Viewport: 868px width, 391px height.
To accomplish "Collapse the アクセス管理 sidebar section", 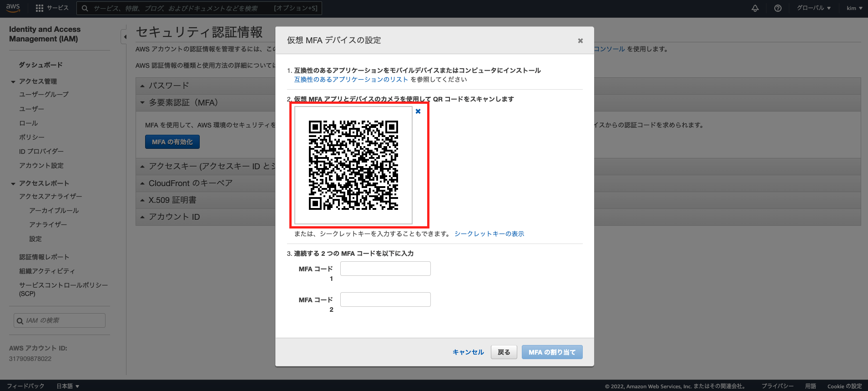I will 13,81.
